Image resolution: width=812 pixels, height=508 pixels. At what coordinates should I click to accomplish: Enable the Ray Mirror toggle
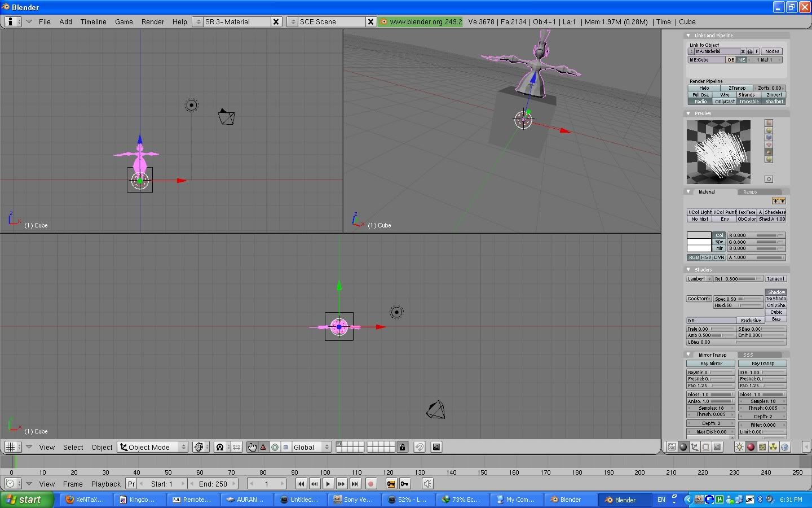711,364
